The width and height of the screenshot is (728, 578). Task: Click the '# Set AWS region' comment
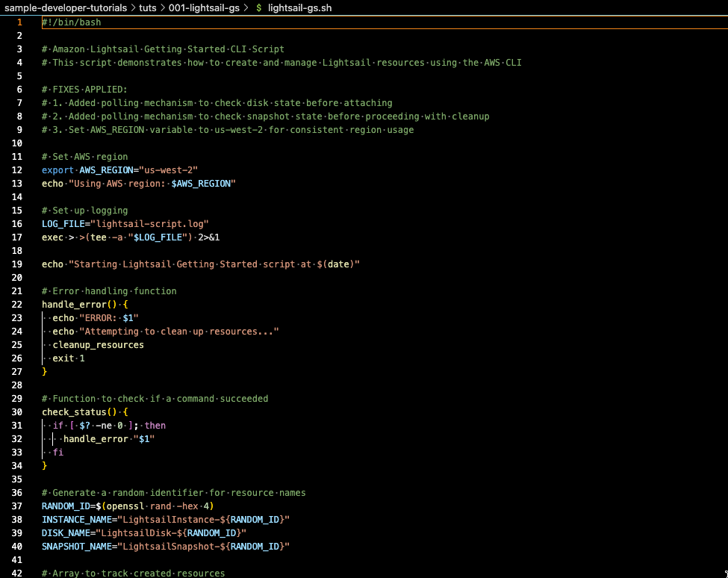84,157
